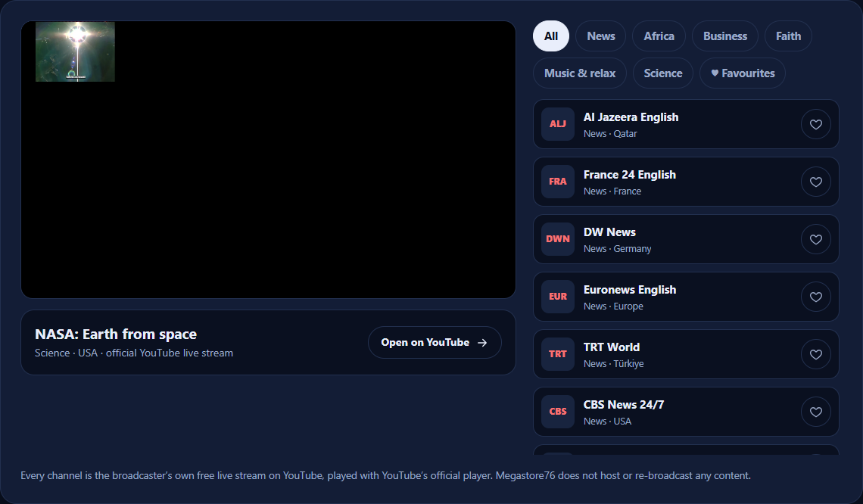The image size is (863, 504).
Task: Click the 'News · USA' subtitle
Action: point(607,422)
